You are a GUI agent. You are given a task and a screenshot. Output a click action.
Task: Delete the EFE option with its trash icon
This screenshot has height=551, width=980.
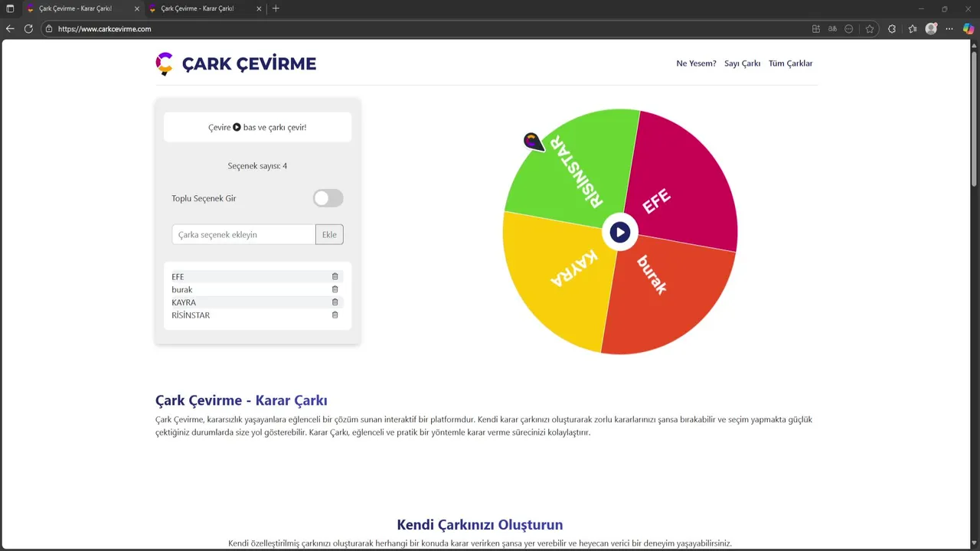335,276
